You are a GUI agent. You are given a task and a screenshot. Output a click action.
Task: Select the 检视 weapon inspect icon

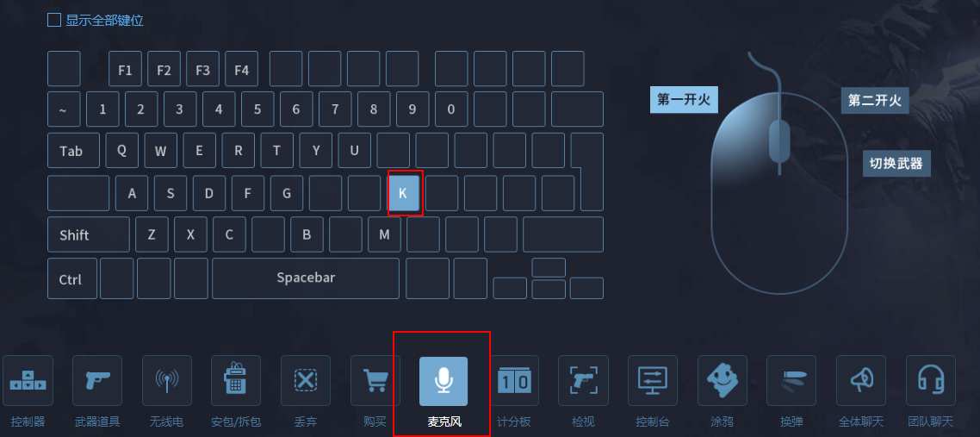583,381
